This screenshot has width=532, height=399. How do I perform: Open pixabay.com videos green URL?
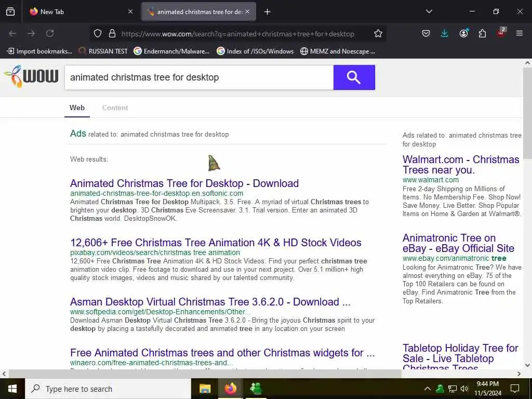coord(155,253)
